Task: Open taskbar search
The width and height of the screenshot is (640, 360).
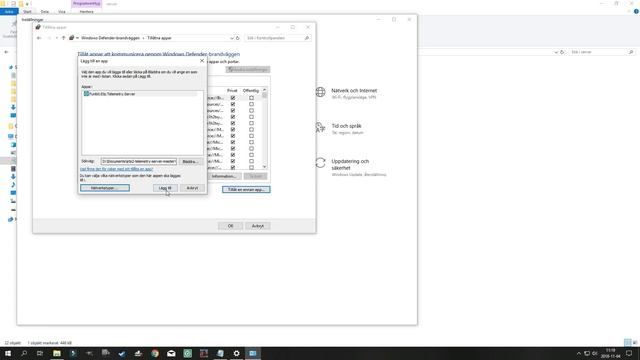Action: click(24, 353)
